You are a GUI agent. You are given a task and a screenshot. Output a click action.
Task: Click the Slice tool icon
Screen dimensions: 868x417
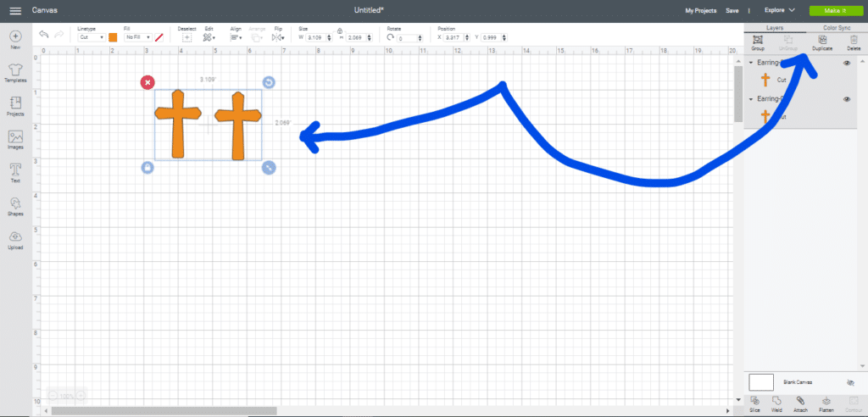click(x=754, y=402)
